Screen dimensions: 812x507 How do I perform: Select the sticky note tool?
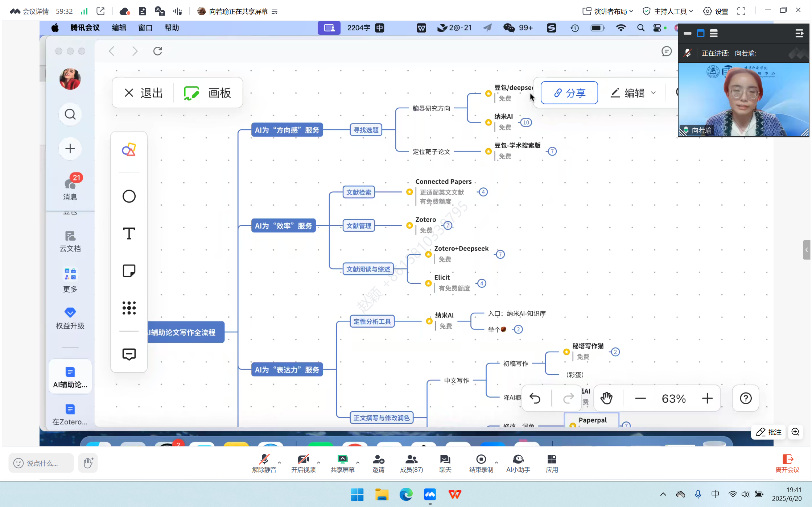129,271
